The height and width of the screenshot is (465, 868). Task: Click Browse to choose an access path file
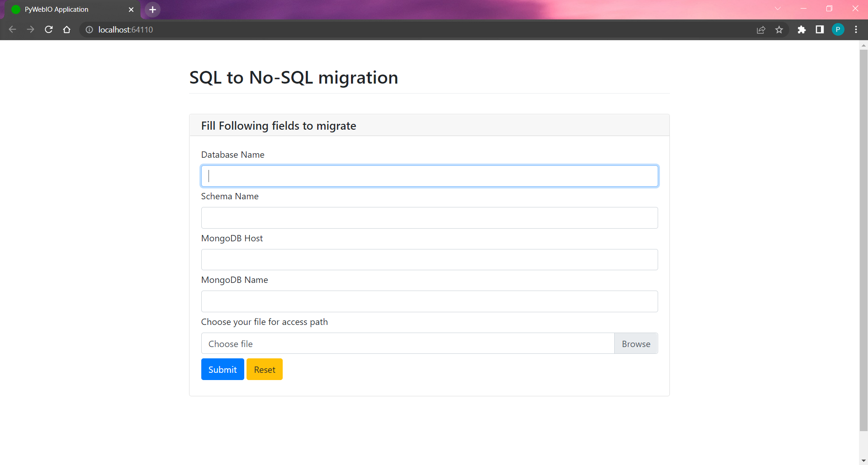click(x=636, y=343)
